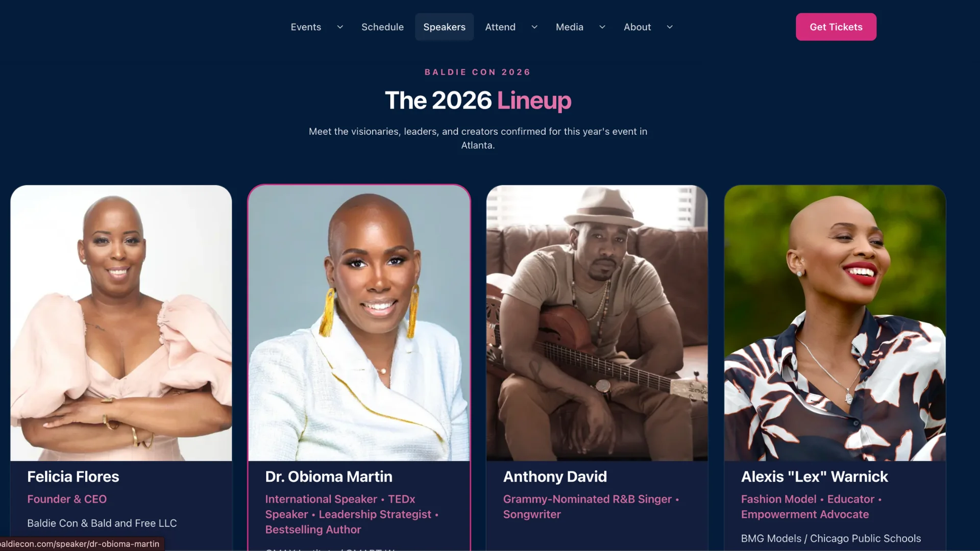
Task: Click Felicia Flores's photo
Action: [120, 322]
